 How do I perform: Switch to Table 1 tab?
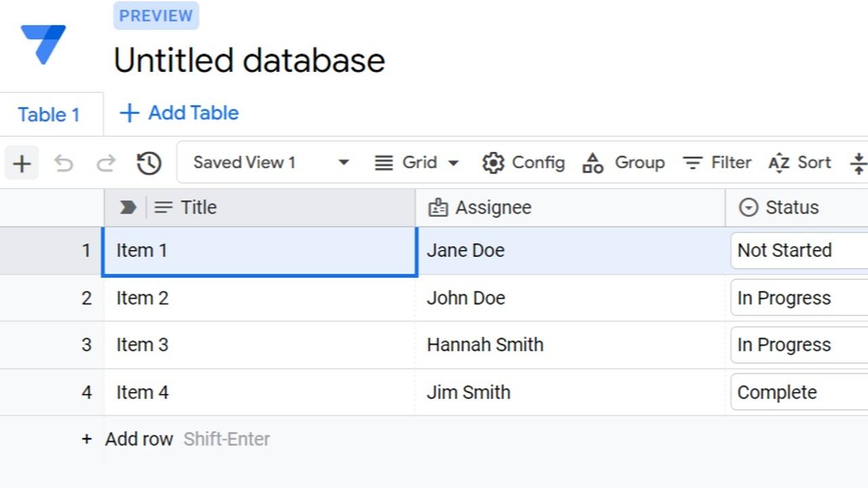tap(49, 115)
